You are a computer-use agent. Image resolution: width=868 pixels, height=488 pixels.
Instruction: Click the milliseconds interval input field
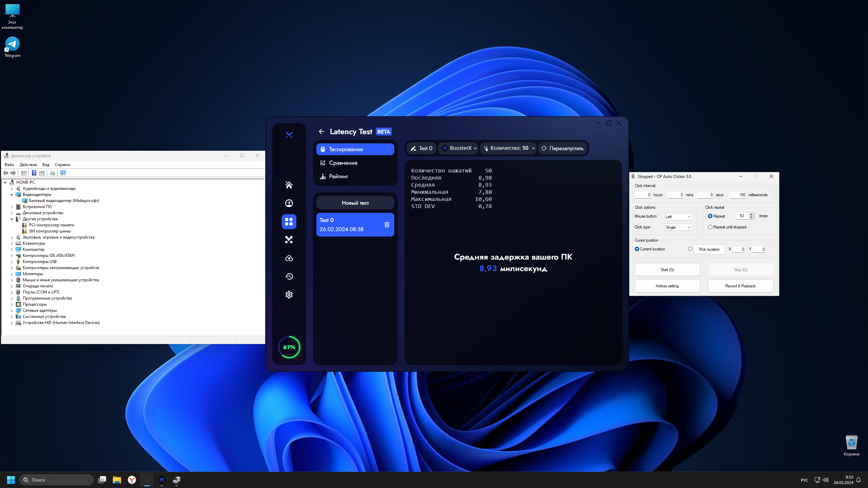pos(738,195)
